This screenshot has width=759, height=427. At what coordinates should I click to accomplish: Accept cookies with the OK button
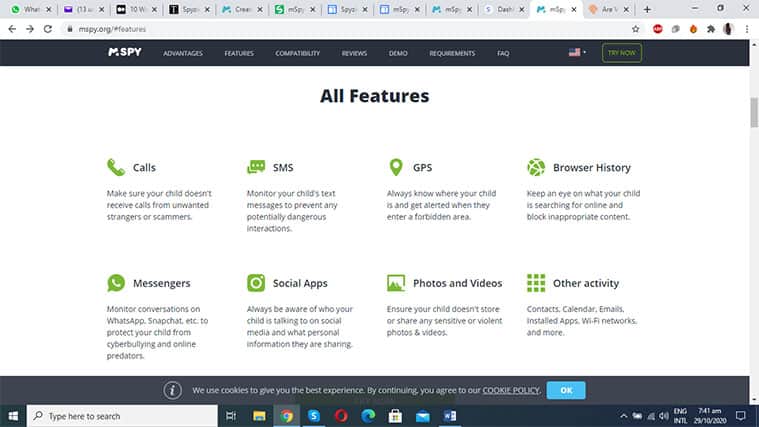566,390
